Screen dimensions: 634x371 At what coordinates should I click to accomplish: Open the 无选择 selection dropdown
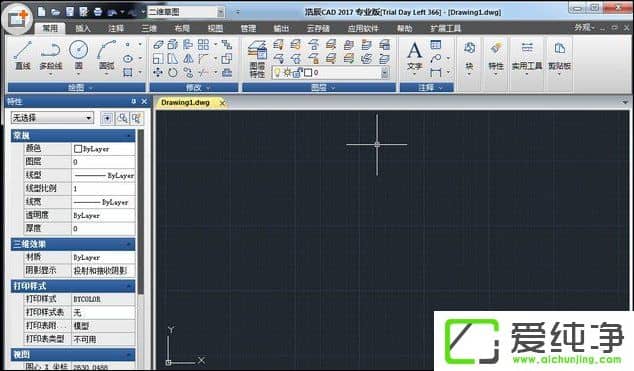[52, 118]
